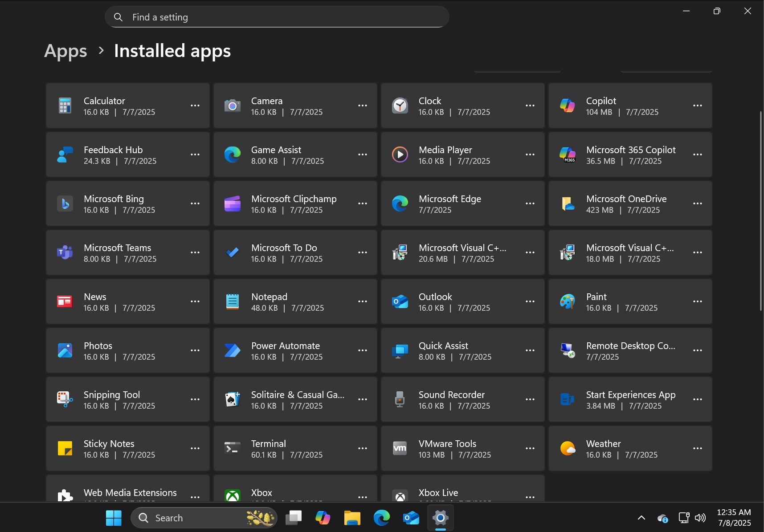Open more options for Media Player
This screenshot has height=532, width=764.
pos(530,154)
